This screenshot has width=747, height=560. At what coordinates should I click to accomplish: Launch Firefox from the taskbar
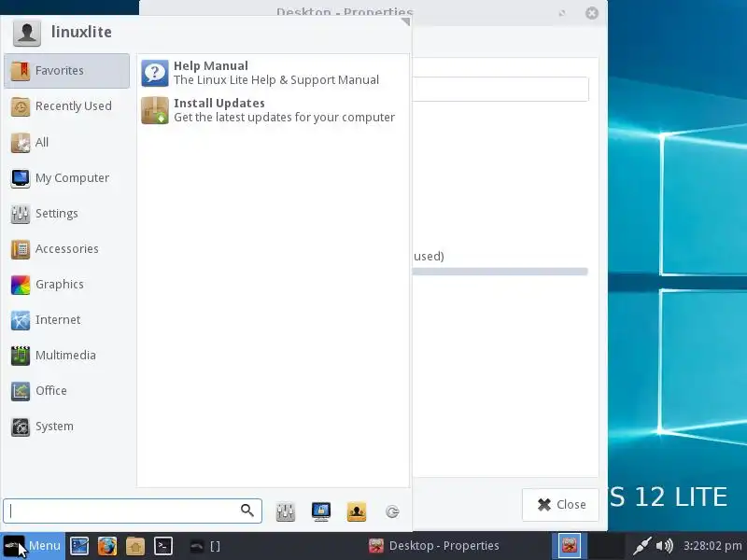click(107, 546)
